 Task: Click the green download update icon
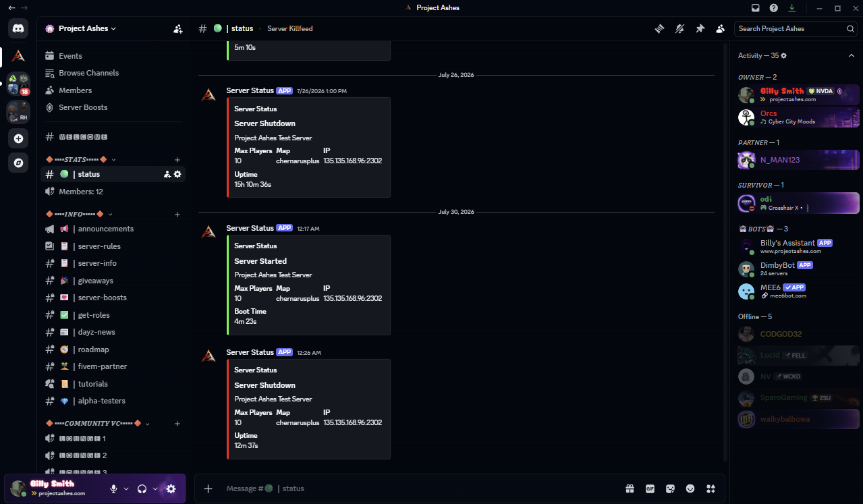point(791,8)
